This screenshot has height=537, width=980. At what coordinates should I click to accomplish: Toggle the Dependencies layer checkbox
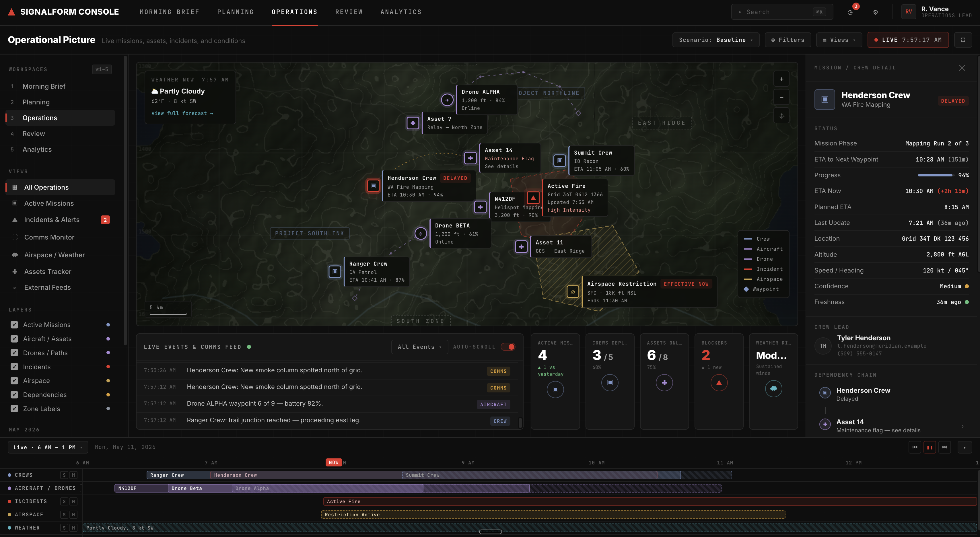pyautogui.click(x=14, y=395)
